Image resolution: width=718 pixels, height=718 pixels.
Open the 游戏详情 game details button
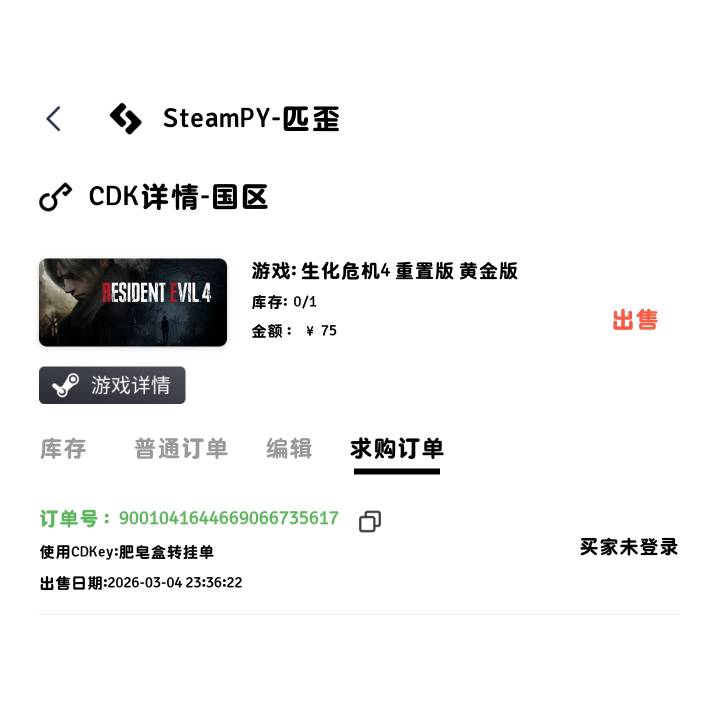click(x=112, y=385)
